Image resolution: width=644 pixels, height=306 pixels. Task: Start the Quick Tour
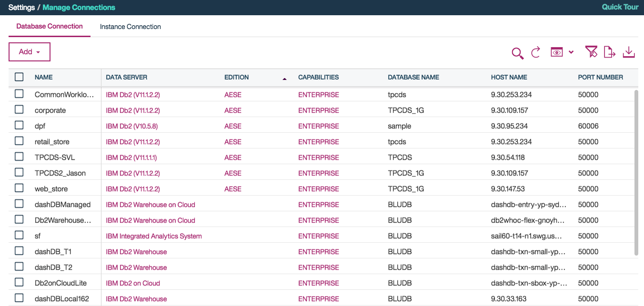pos(620,7)
